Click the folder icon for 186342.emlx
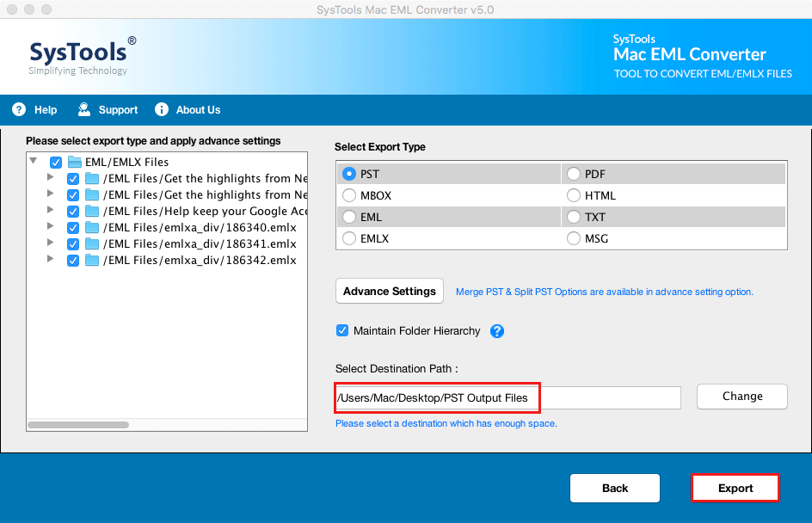This screenshot has width=812, height=523. coord(92,260)
